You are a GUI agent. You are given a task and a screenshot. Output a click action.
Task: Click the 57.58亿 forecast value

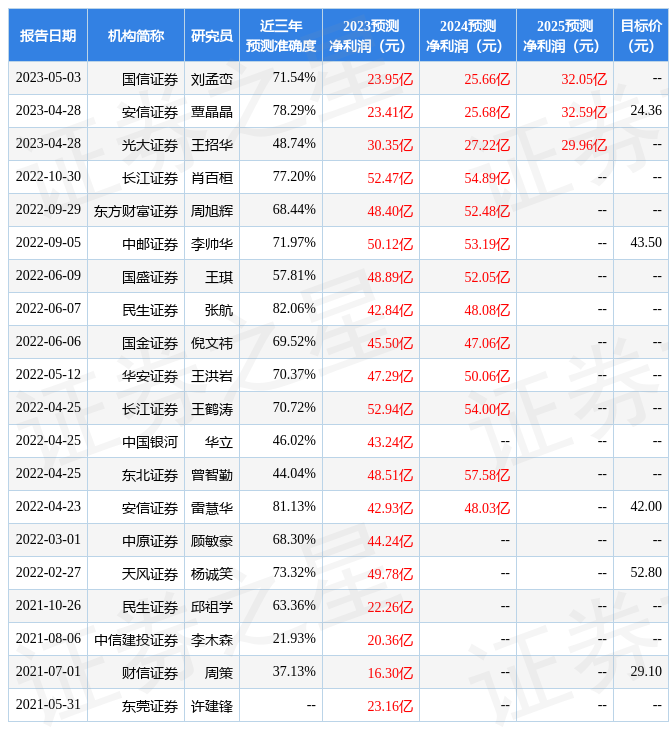(487, 475)
